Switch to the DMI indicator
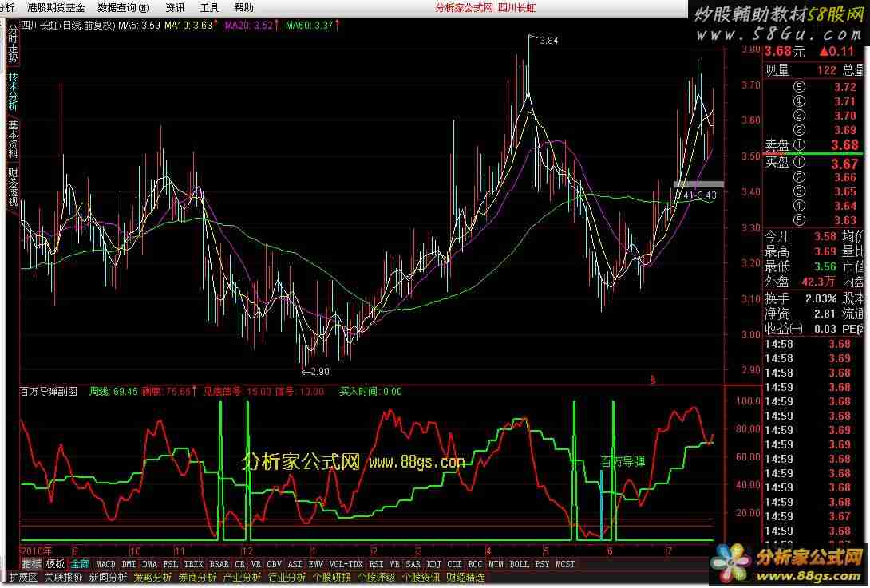Image resolution: width=870 pixels, height=588 pixels. 129,564
